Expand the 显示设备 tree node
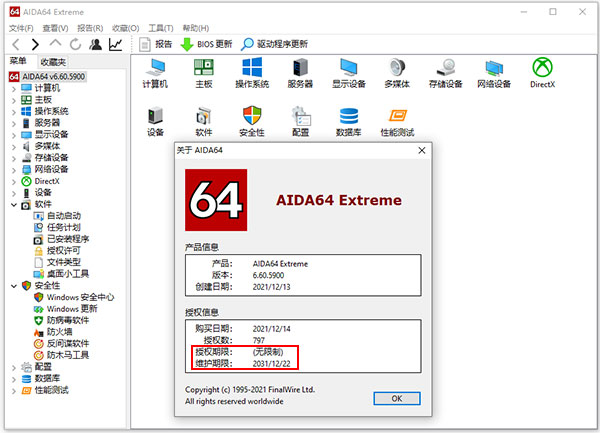The height and width of the screenshot is (433, 600). 14,135
